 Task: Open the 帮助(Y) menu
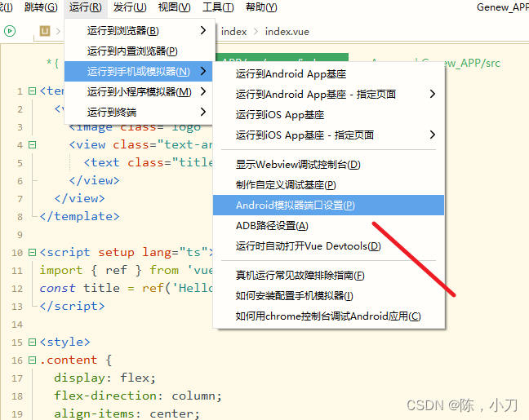(x=261, y=7)
